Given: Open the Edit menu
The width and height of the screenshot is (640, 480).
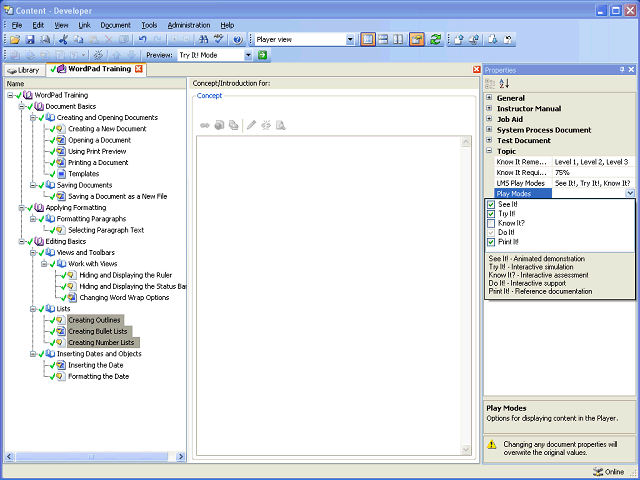Looking at the screenshot, I should point(38,25).
